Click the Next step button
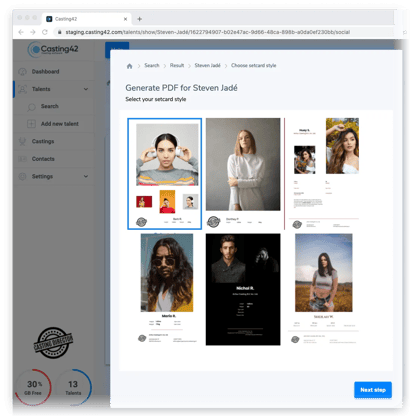This screenshot has height=416, width=410. point(373,390)
